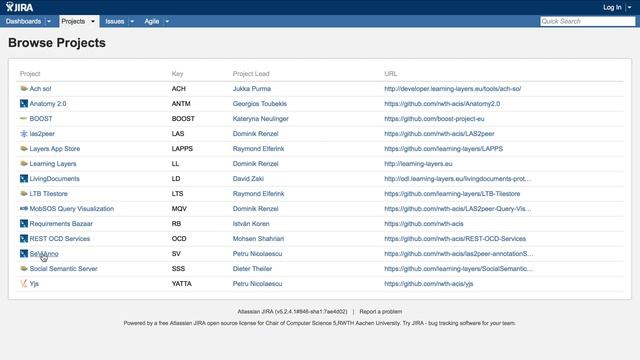View project lead Mohsen Shahriari

pos(258,239)
